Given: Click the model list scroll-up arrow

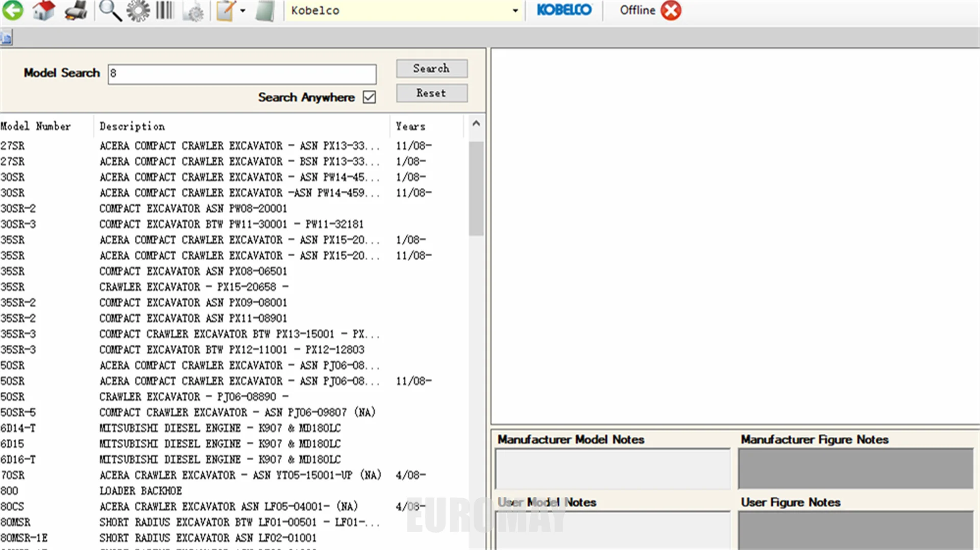Looking at the screenshot, I should (476, 123).
